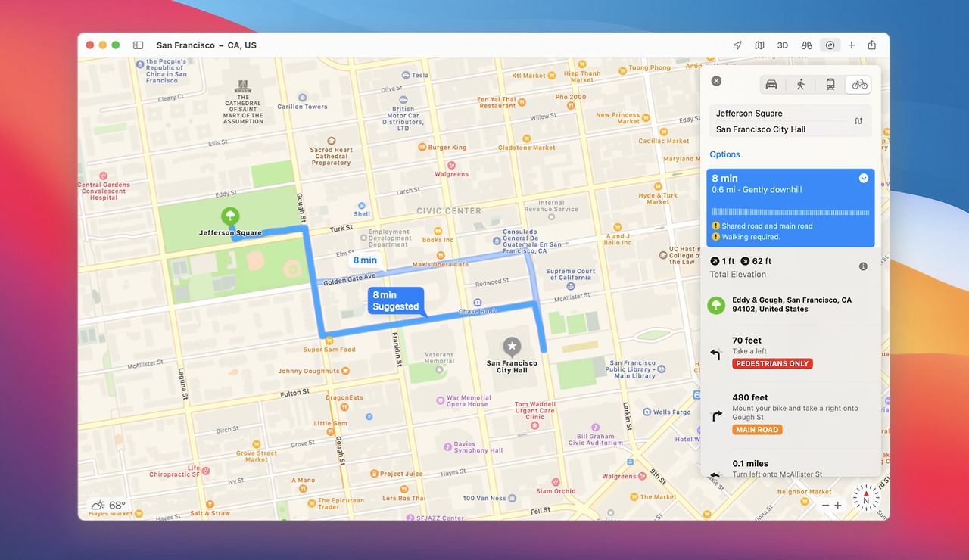Viewport: 969px width, 560px height.
Task: Select cycling directions mode
Action: click(x=859, y=84)
